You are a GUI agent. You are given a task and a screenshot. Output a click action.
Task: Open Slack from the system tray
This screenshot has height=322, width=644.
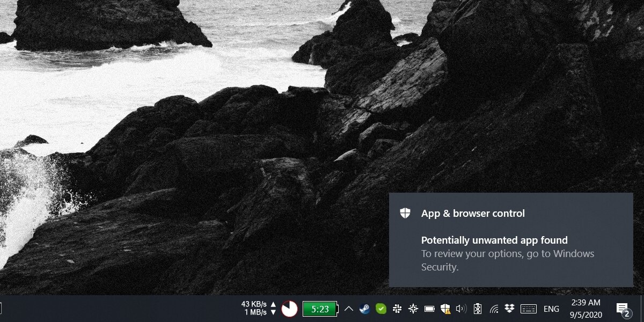pos(397,309)
